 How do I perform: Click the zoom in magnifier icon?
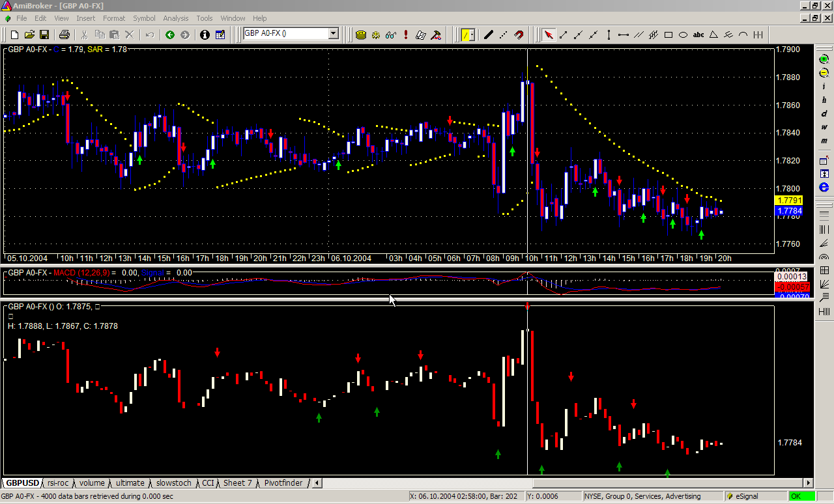coord(824,59)
